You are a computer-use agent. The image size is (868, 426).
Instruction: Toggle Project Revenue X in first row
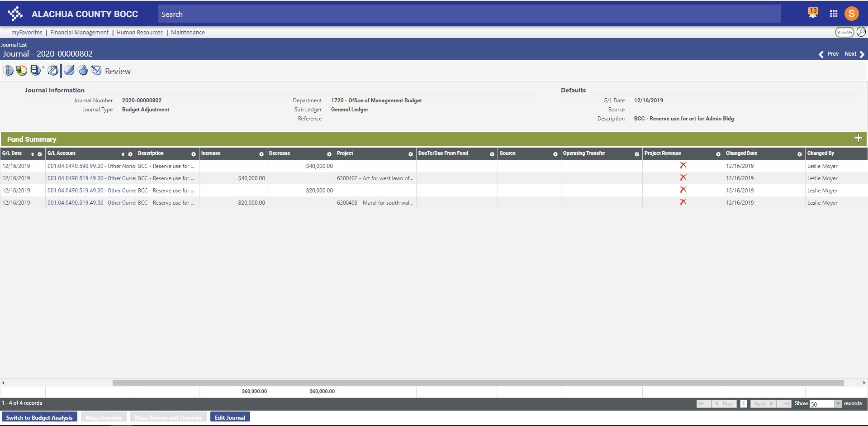pyautogui.click(x=683, y=166)
